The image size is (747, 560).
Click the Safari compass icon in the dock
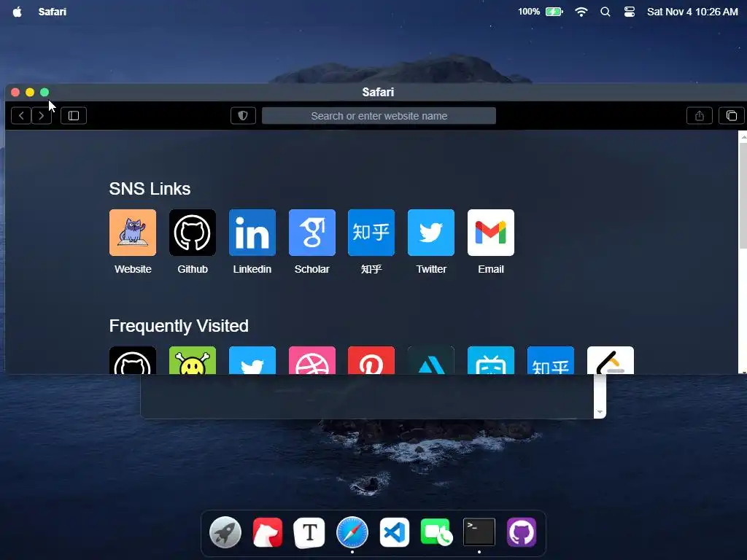coord(352,532)
